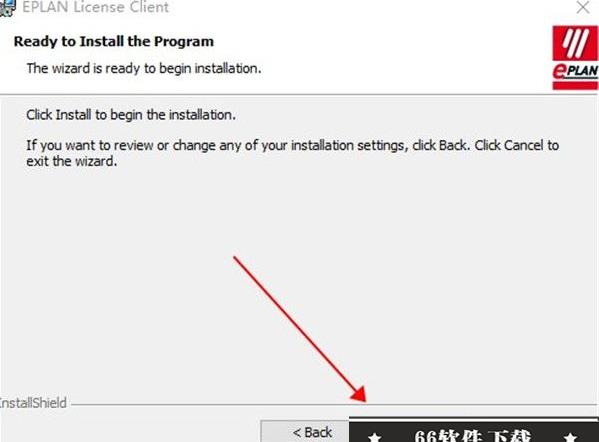
Task: Click the 66软件下载 watermark banner text
Action: coord(472,436)
